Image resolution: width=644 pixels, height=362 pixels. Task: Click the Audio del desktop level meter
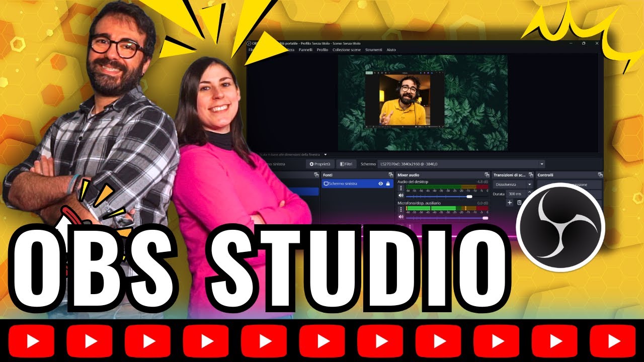[x=447, y=187]
